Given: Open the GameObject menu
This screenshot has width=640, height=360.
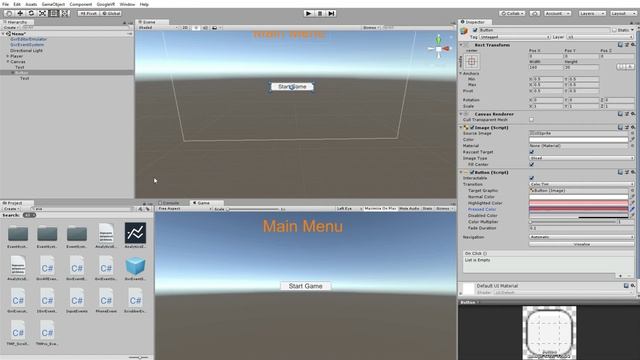Looking at the screenshot, I should 53,4.
